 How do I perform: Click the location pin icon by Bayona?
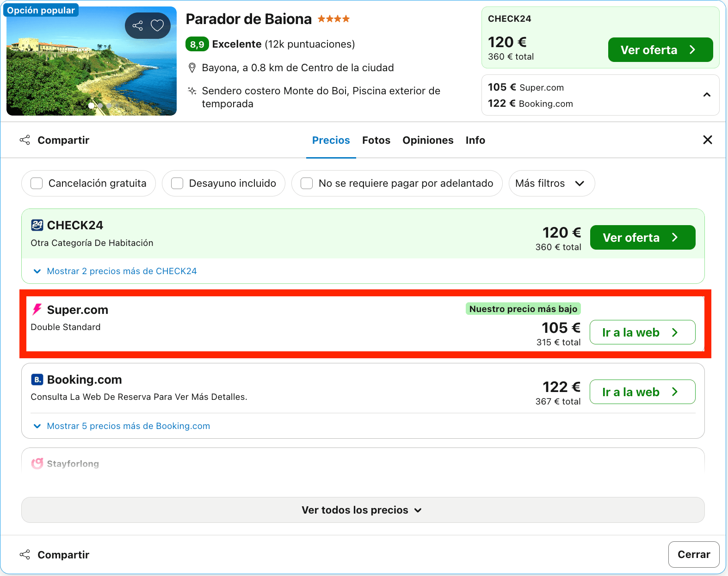coord(192,68)
